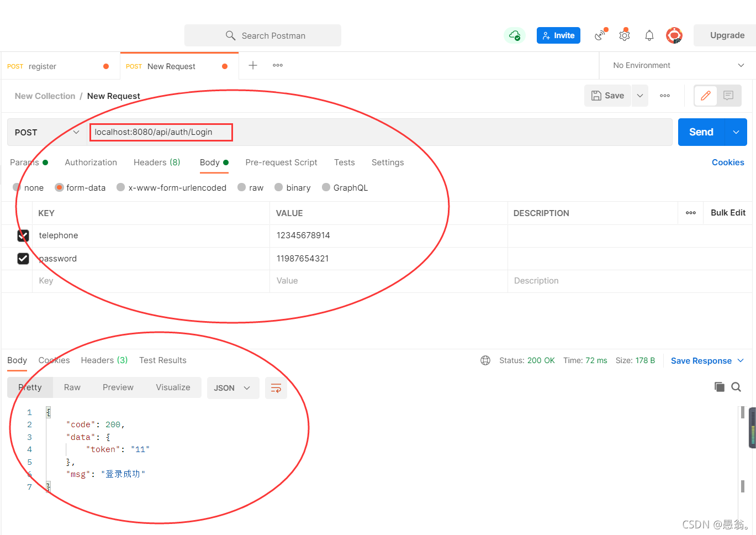756x535 pixels.
Task: Open the Params tab
Action: [x=29, y=162]
